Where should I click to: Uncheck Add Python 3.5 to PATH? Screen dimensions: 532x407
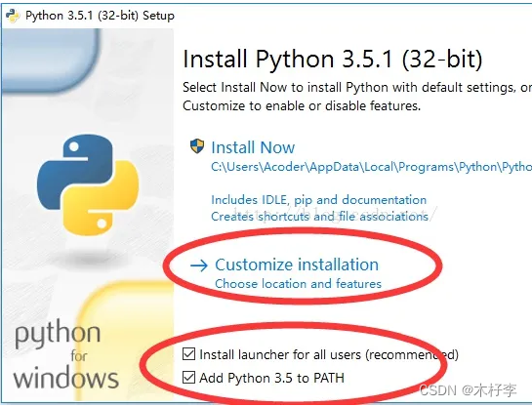point(188,377)
